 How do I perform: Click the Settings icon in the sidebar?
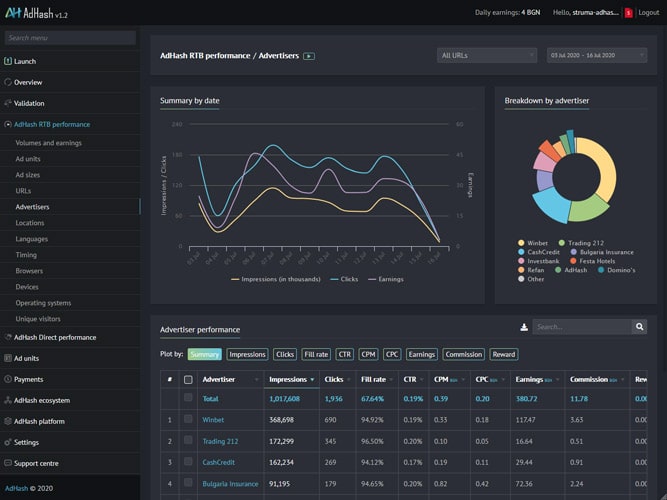click(8, 442)
